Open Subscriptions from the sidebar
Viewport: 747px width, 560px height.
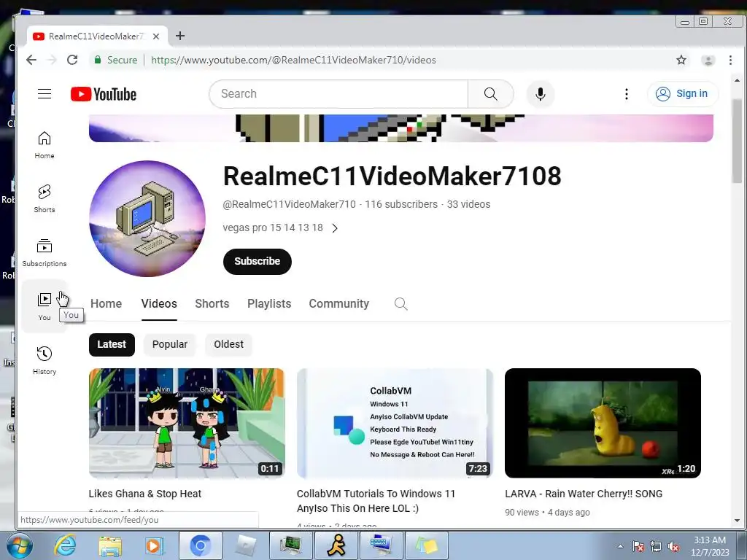44,253
